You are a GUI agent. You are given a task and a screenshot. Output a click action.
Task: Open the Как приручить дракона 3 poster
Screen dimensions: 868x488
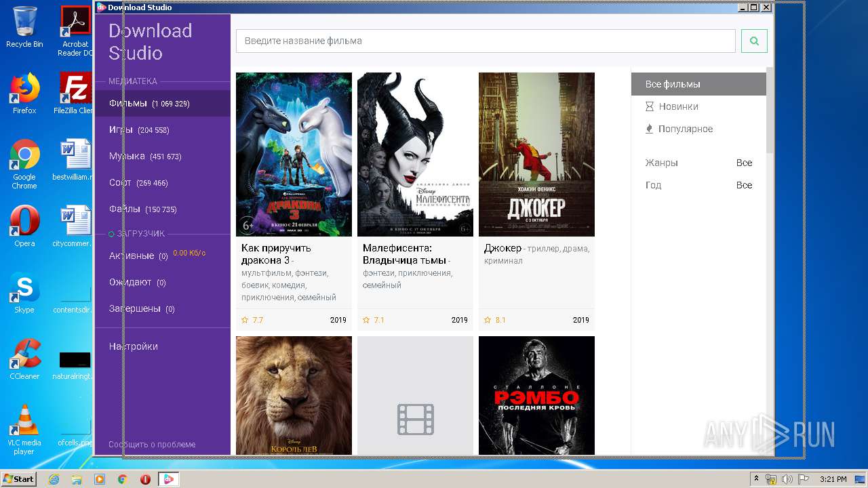point(294,155)
